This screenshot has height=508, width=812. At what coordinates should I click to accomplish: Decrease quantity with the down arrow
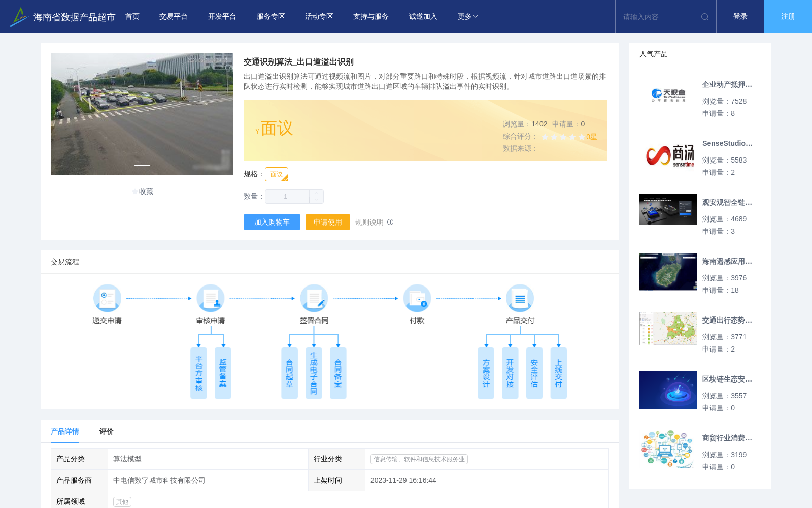(316, 200)
